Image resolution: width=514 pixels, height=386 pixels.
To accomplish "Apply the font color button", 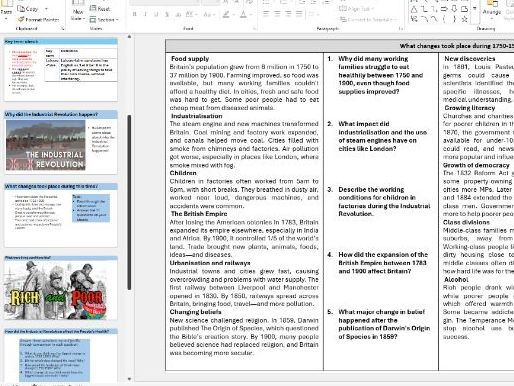I will (244, 14).
